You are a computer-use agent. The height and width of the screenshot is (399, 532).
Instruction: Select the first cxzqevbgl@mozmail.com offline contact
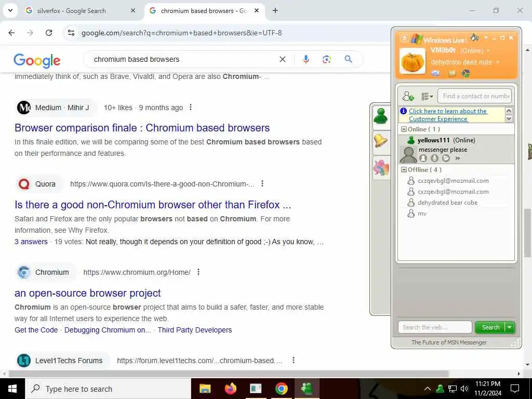pos(453,181)
